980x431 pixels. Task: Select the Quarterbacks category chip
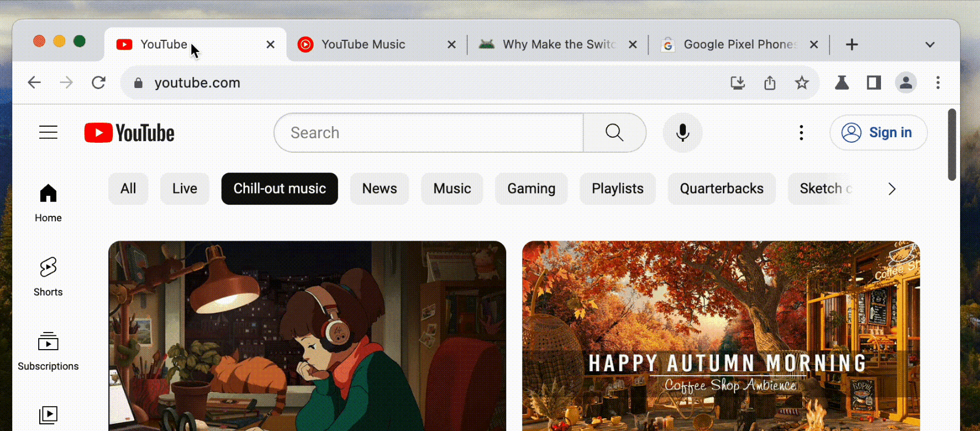point(722,189)
